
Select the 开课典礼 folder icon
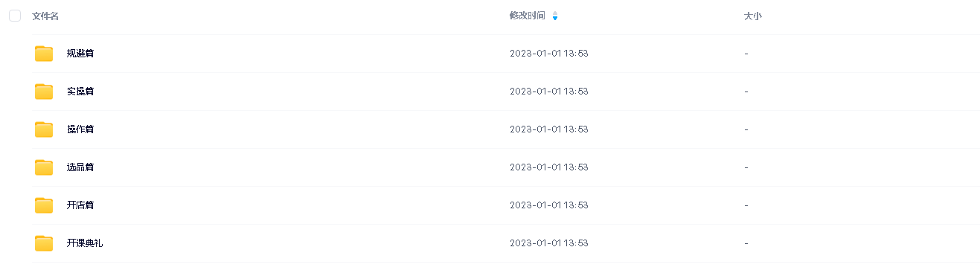(44, 243)
